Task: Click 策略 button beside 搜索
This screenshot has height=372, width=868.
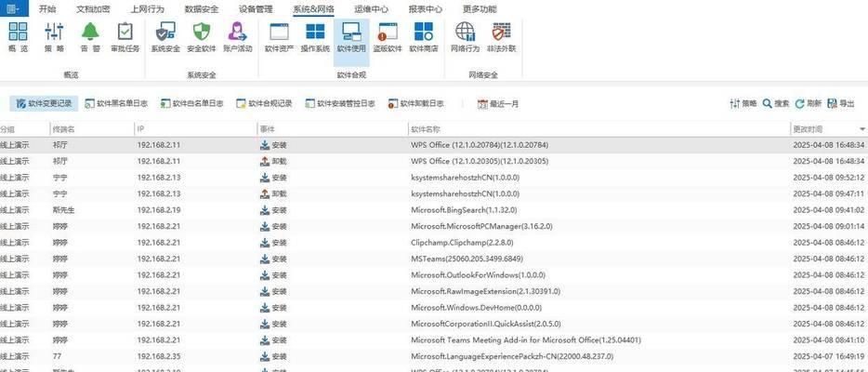Action: tap(743, 103)
